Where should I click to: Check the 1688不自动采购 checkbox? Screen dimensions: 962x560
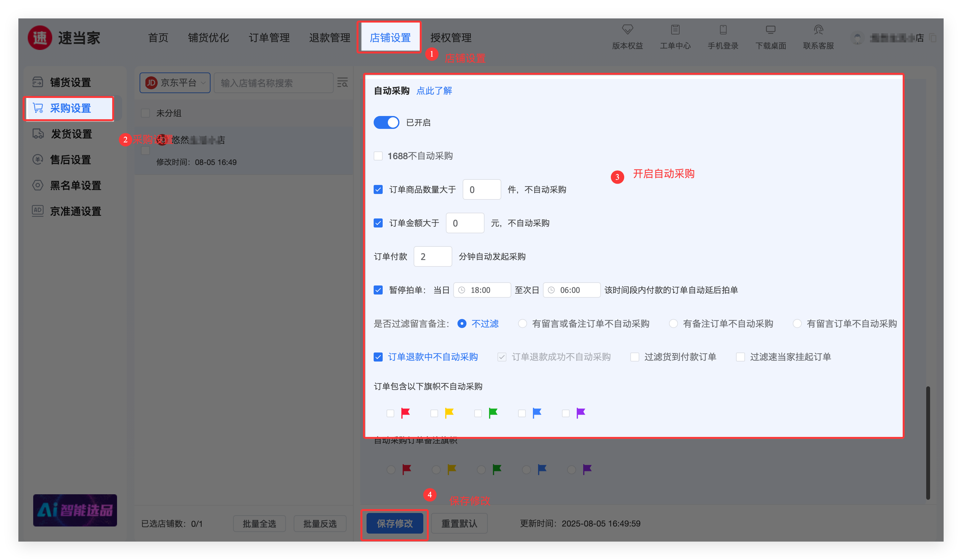[x=378, y=156]
